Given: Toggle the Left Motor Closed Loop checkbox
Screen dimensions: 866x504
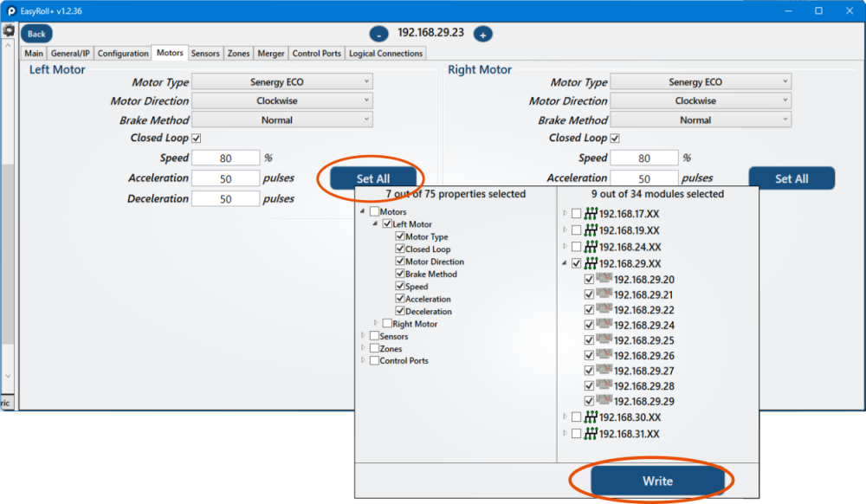Looking at the screenshot, I should click(x=197, y=138).
